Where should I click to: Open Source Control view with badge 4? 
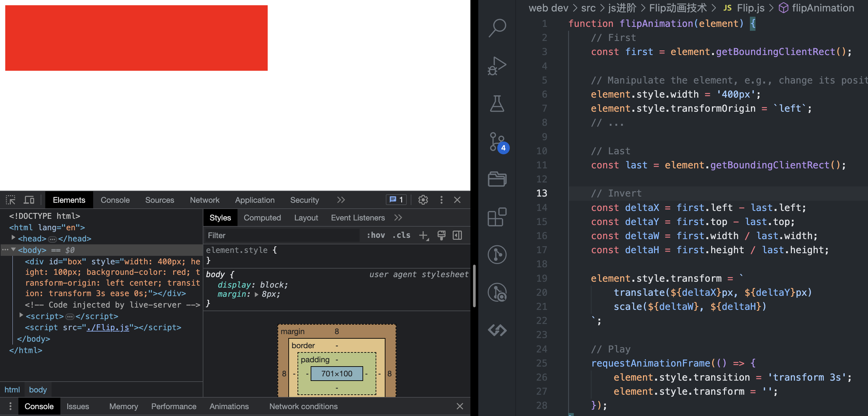click(497, 142)
